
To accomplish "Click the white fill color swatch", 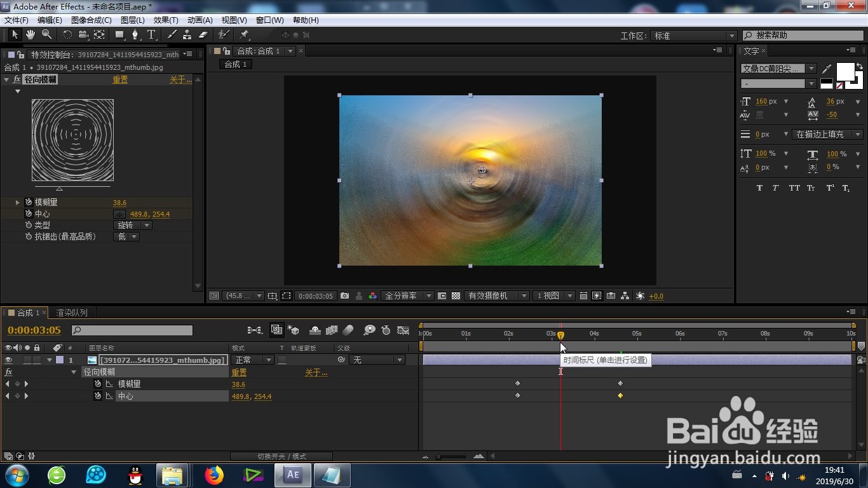I will (x=845, y=72).
